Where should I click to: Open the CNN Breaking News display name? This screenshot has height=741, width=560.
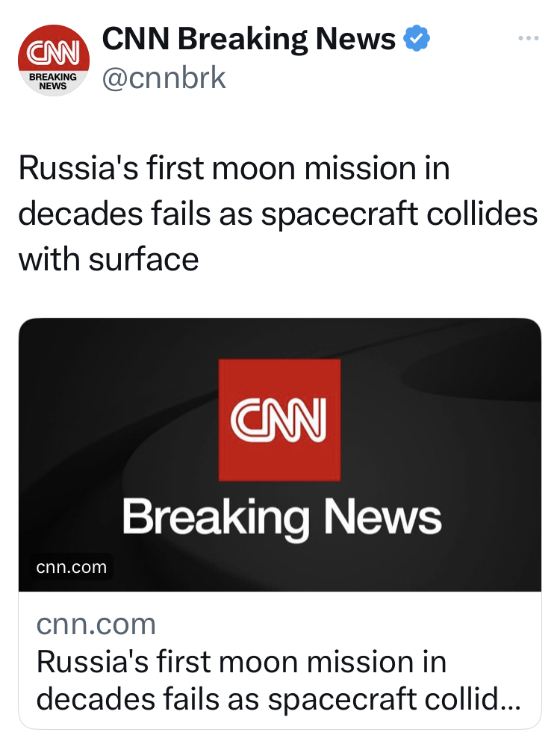[x=248, y=39]
